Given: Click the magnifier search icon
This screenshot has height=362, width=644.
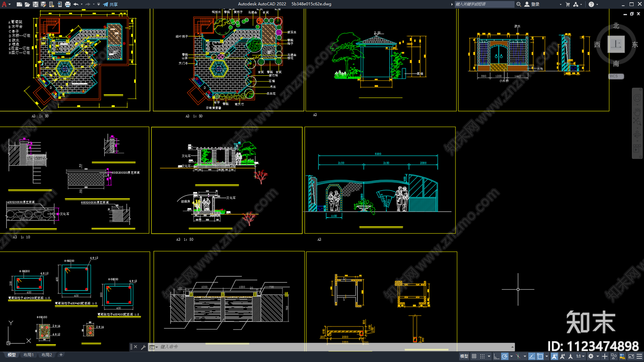Looking at the screenshot, I should click(x=519, y=4).
